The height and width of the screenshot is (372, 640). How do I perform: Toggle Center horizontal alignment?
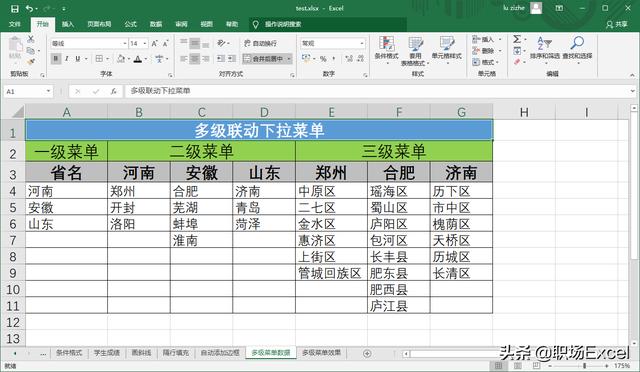[x=195, y=59]
